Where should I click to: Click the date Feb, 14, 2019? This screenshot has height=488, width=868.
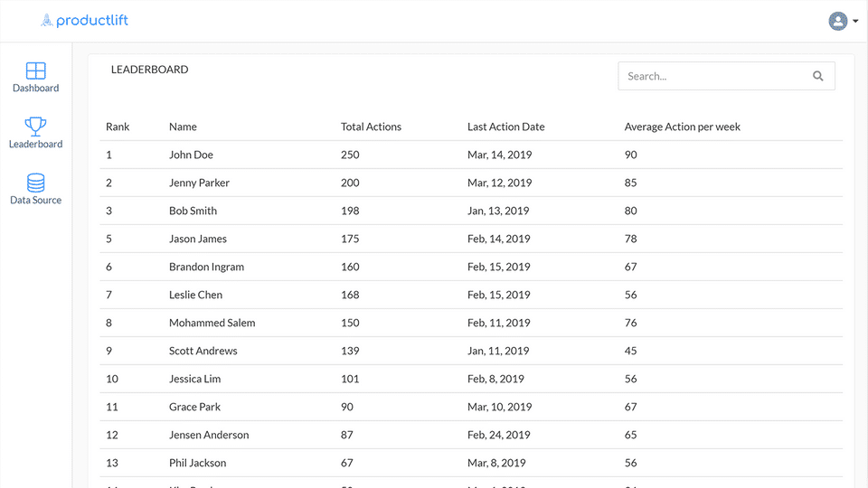[x=499, y=239]
